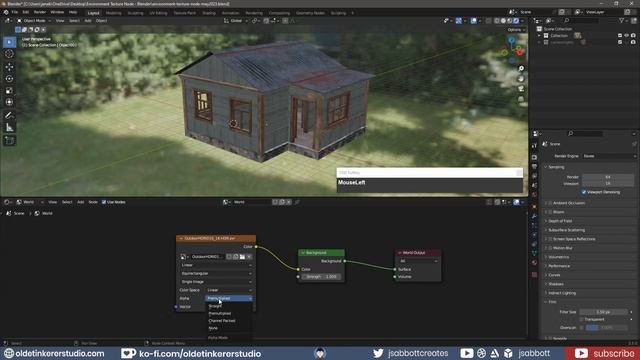Choose None in Alpha dropdown list
The width and height of the screenshot is (640, 360).
click(213, 328)
